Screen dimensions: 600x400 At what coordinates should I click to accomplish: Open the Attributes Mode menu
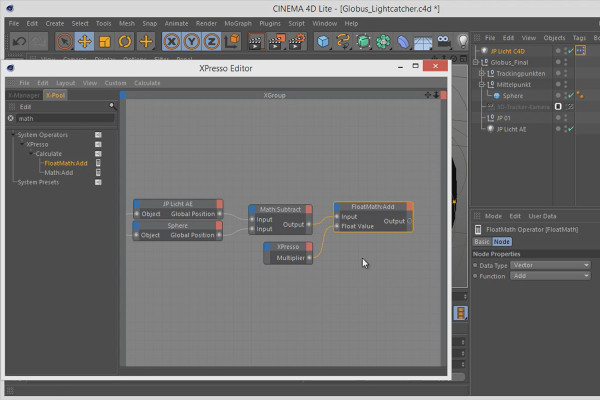tap(493, 216)
